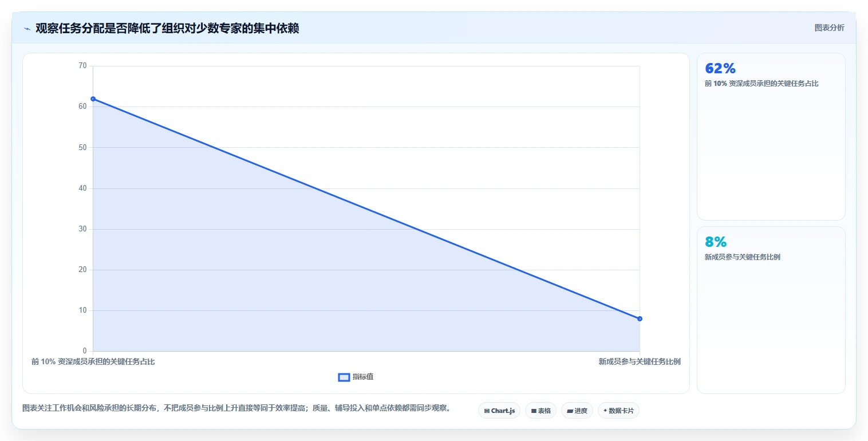Click the 8% metric value
868x441 pixels.
pyautogui.click(x=716, y=242)
